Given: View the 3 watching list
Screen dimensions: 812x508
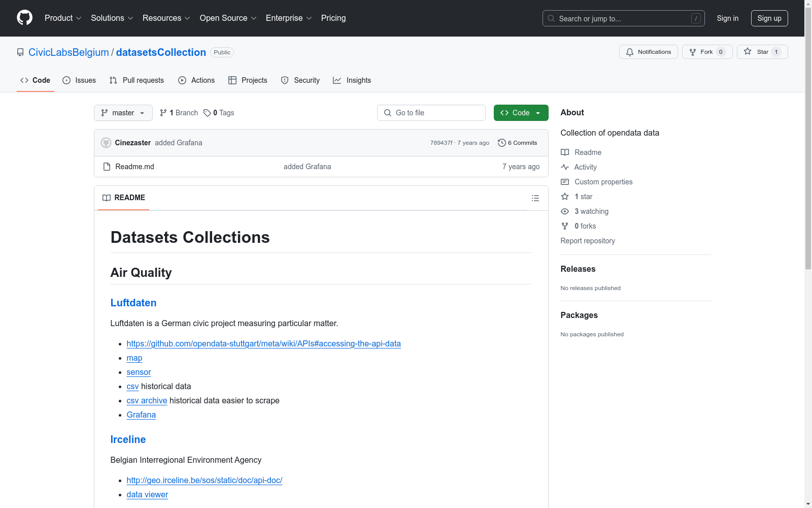Looking at the screenshot, I should (x=591, y=211).
